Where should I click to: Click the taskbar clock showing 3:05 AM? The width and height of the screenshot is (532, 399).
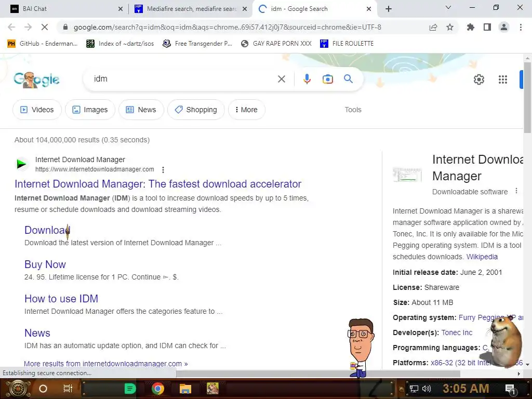tap(466, 389)
